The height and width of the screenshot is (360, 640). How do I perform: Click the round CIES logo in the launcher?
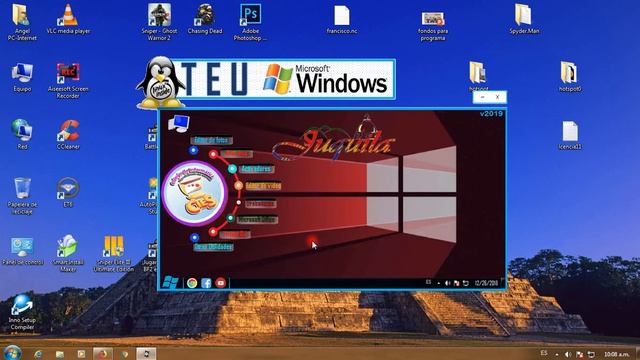click(195, 193)
